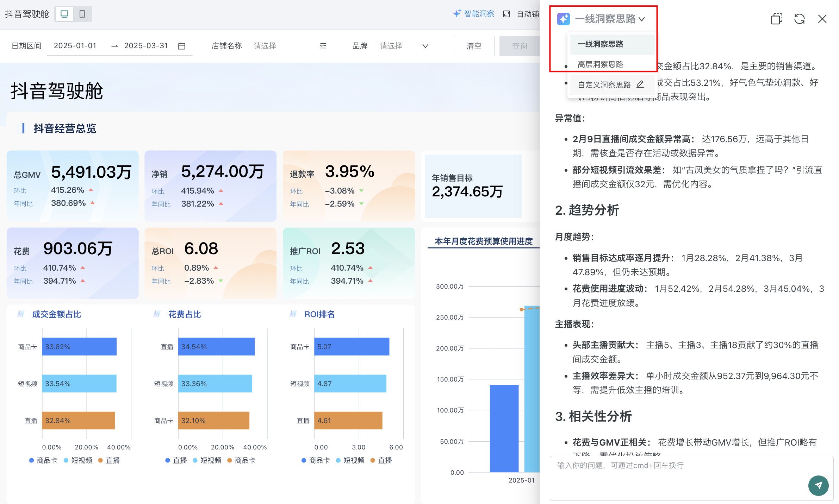Copy insight content with copy icon
This screenshot has height=504, width=839.
(x=776, y=19)
